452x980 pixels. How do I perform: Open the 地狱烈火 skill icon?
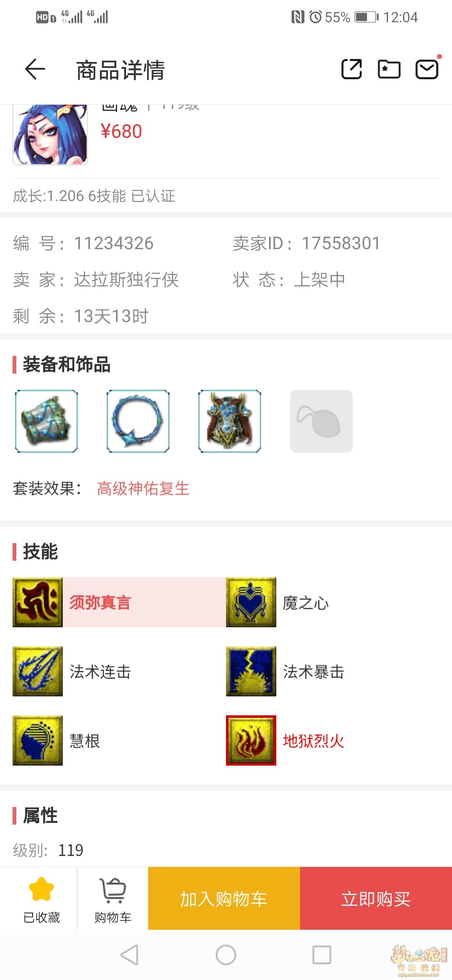(x=251, y=740)
